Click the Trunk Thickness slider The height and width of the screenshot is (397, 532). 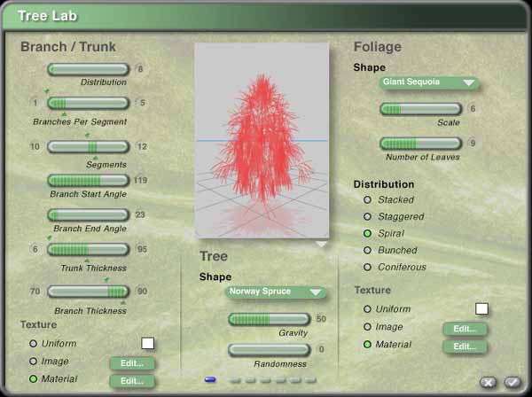pos(88,250)
